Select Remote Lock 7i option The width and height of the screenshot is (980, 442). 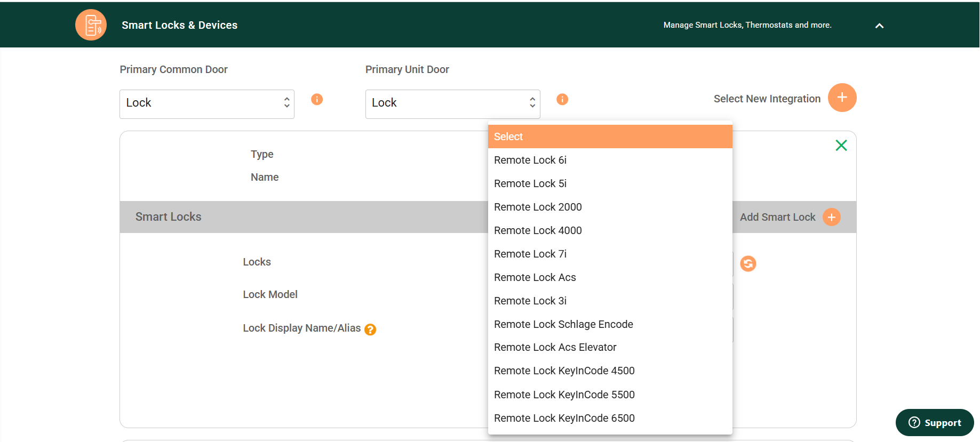tap(610, 254)
